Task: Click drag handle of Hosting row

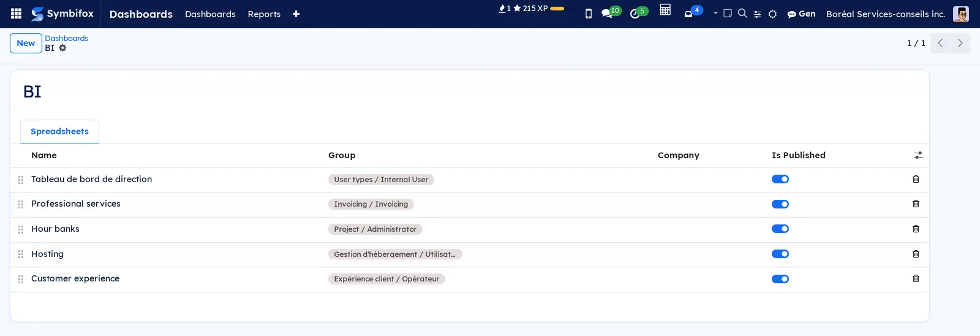Action: (20, 254)
